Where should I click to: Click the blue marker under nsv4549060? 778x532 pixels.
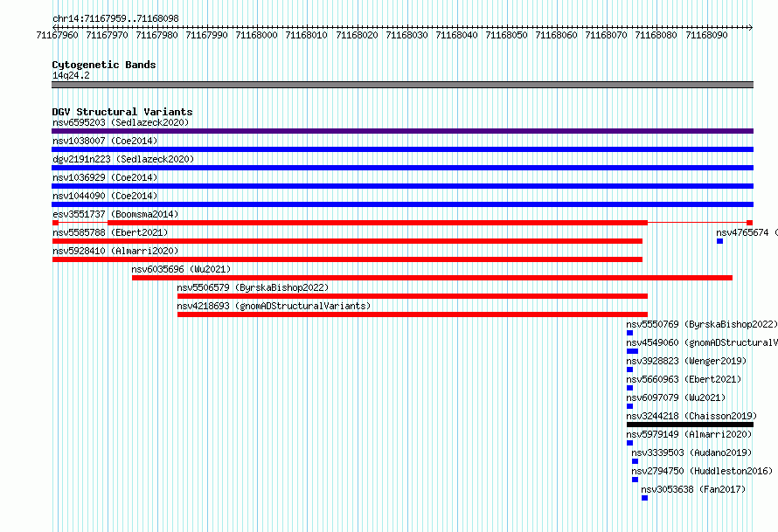(x=633, y=351)
